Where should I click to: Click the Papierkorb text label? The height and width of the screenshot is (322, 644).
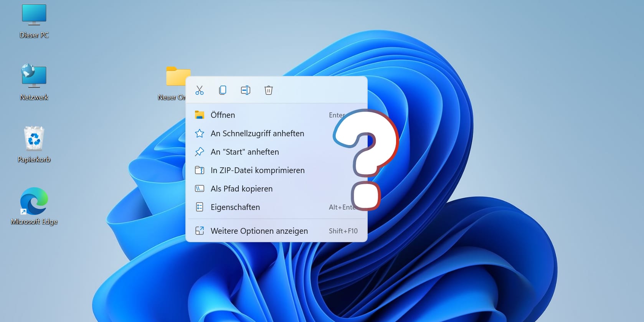(x=34, y=159)
